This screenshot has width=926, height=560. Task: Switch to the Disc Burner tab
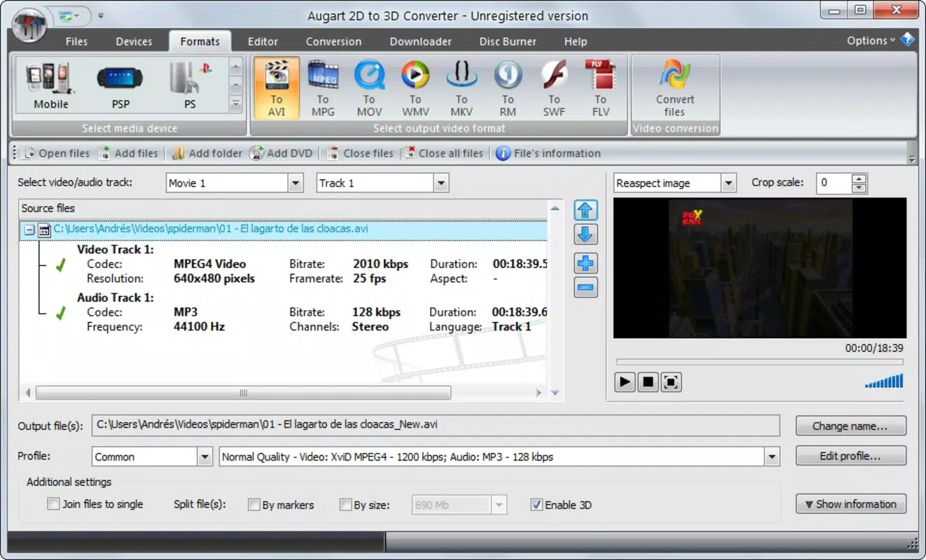pyautogui.click(x=508, y=41)
